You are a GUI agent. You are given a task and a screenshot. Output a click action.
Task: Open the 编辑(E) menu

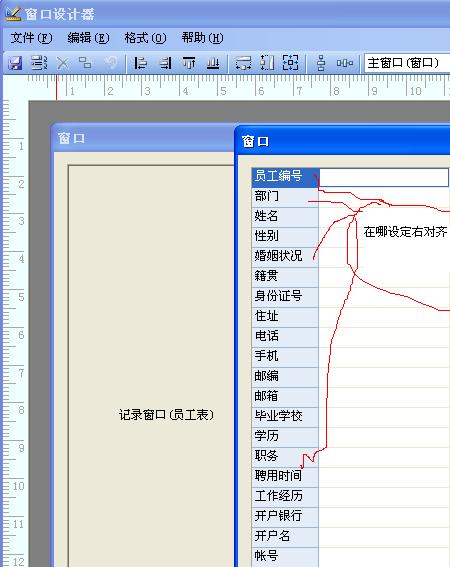point(88,38)
